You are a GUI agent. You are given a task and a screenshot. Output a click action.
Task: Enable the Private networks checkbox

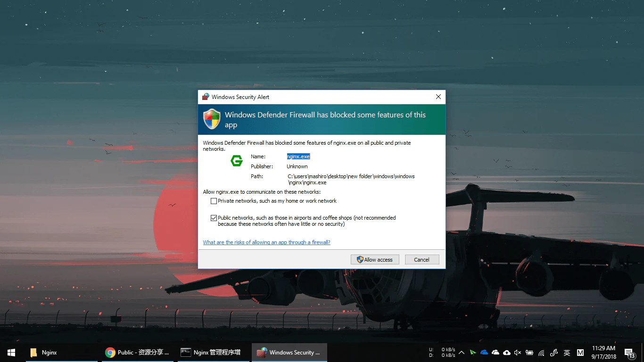click(x=214, y=201)
